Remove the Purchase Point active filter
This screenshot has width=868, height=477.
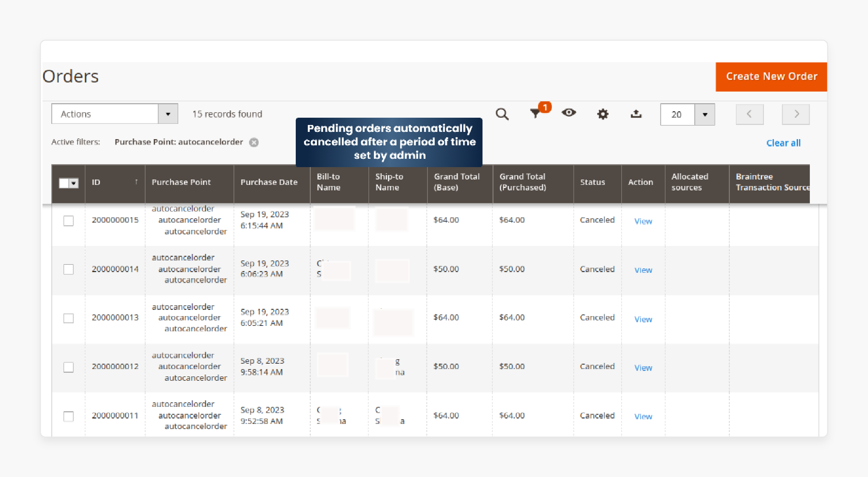254,142
